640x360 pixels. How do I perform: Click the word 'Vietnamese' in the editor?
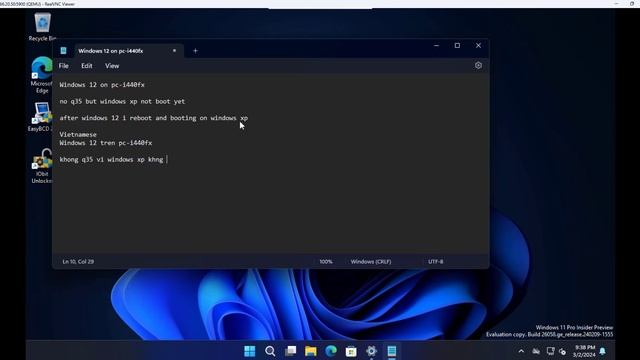[78, 134]
